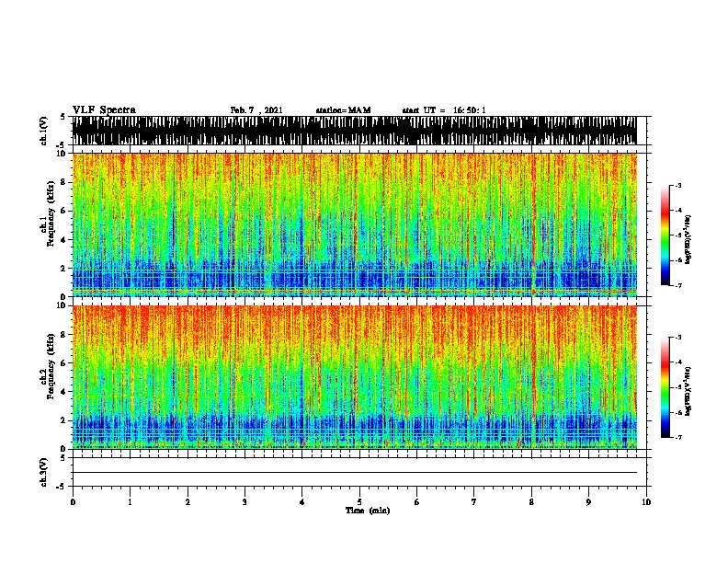This screenshot has width=728, height=563.
Task: Click the "VLF Spectra" plot title
Action: (104, 110)
